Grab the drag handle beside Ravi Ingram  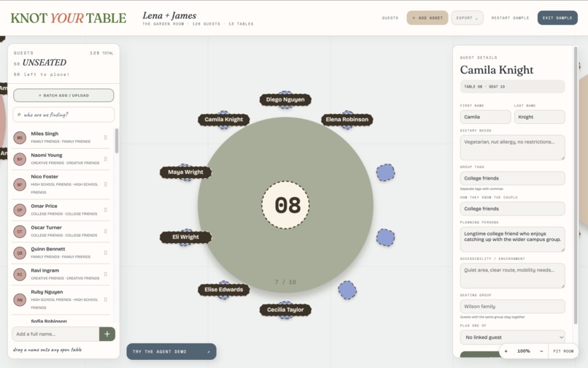pos(105,274)
